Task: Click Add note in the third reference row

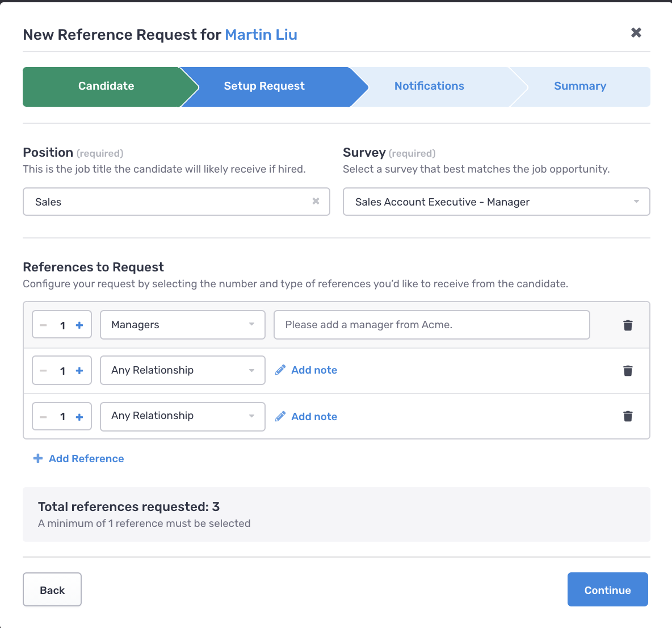Action: (x=314, y=416)
